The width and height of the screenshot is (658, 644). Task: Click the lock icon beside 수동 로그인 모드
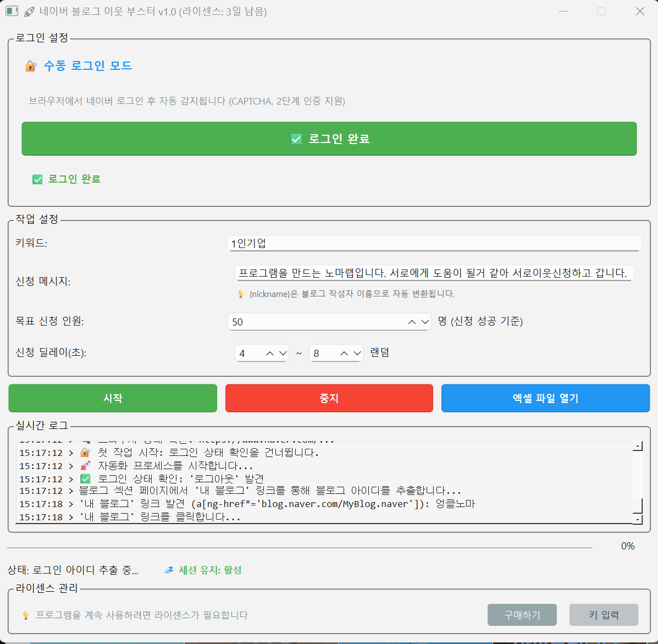pos(31,66)
